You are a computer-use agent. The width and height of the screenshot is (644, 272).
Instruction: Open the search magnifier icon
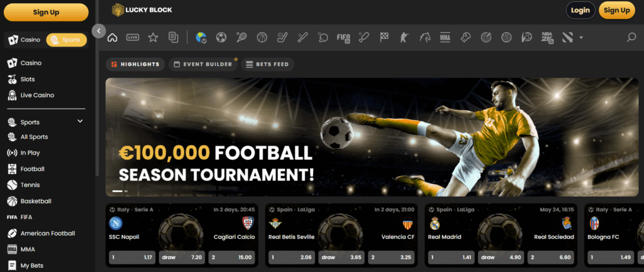631,37
